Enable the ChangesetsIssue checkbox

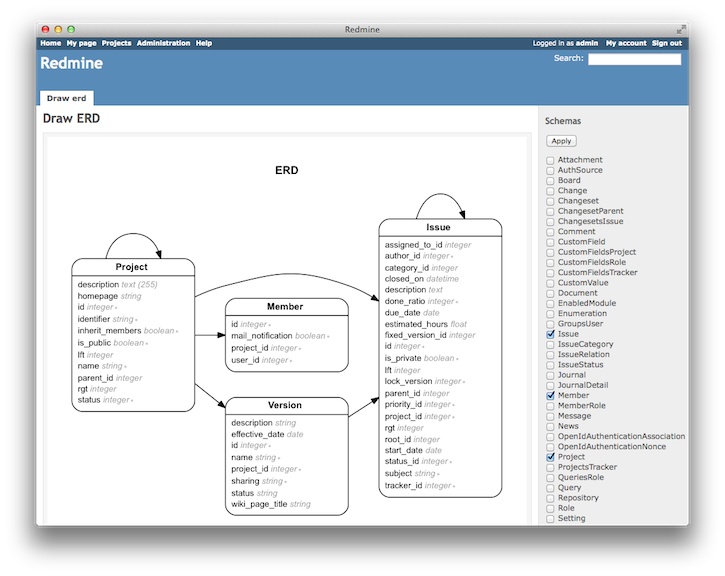pos(550,222)
